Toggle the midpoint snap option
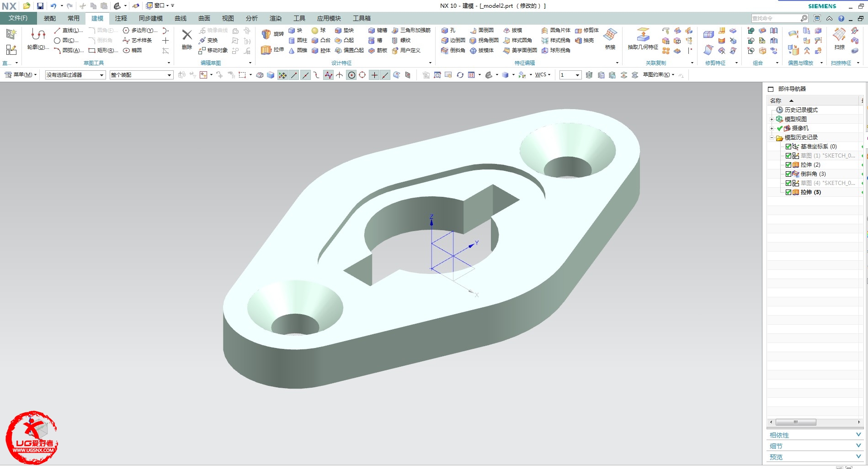Screen dimensions: 868x469 (305, 75)
